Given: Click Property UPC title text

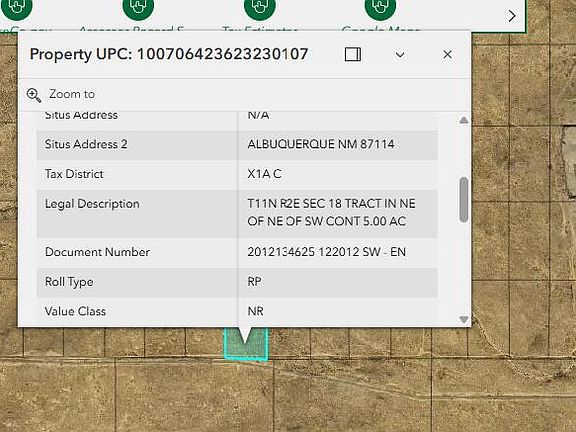Looking at the screenshot, I should 169,54.
